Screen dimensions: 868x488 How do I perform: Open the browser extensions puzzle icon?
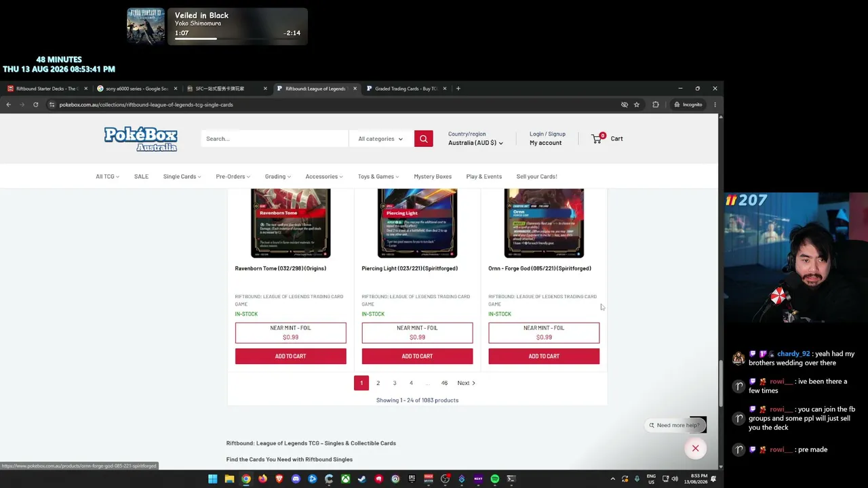pyautogui.click(x=656, y=104)
